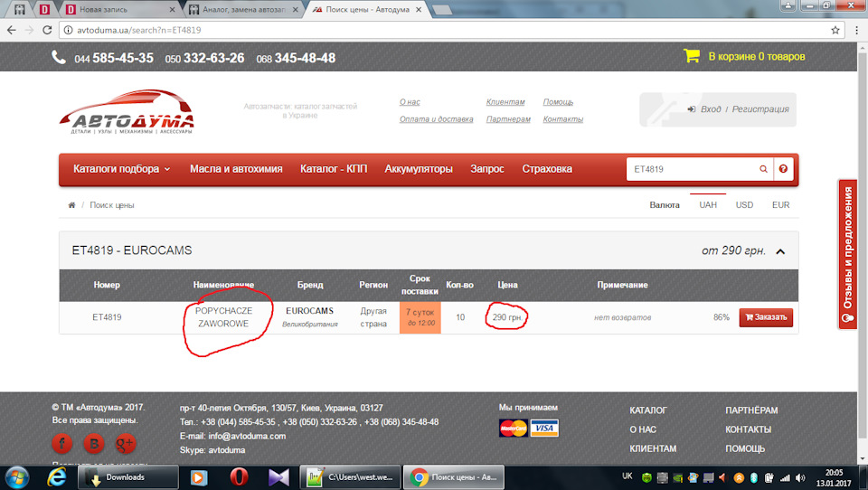Switch to Аналог, замена автозап tab
Viewport: 868px width, 490px height.
point(243,9)
